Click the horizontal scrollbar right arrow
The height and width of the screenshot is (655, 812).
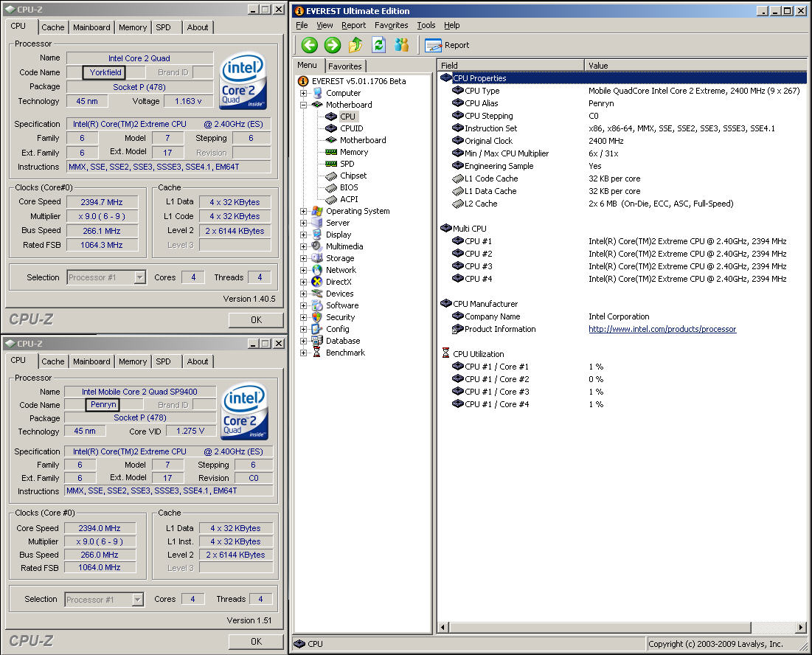click(x=801, y=628)
